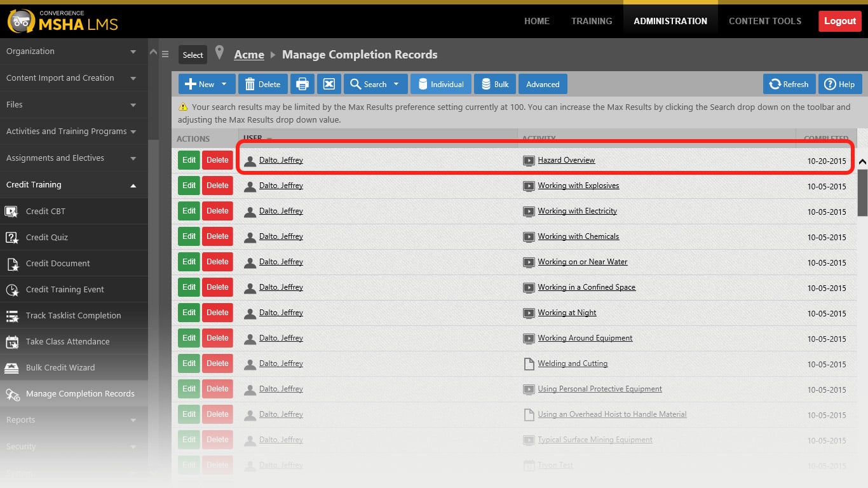Toggle the Advanced view button

[x=543, y=84]
